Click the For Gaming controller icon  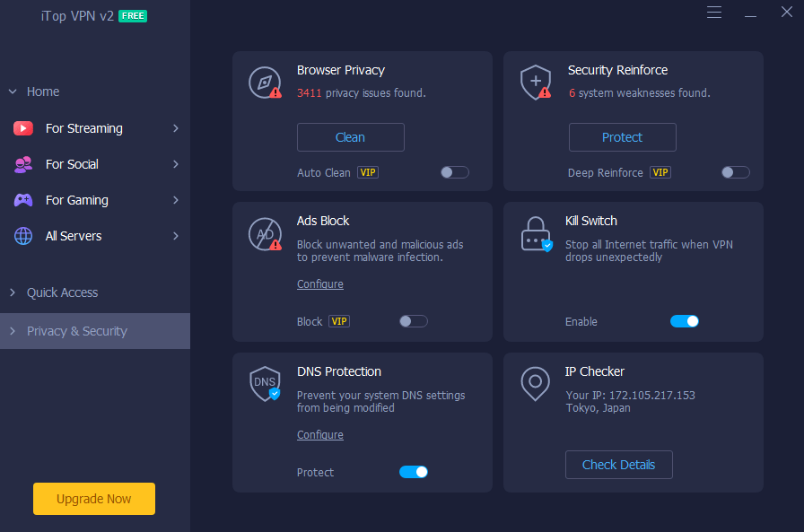23,200
